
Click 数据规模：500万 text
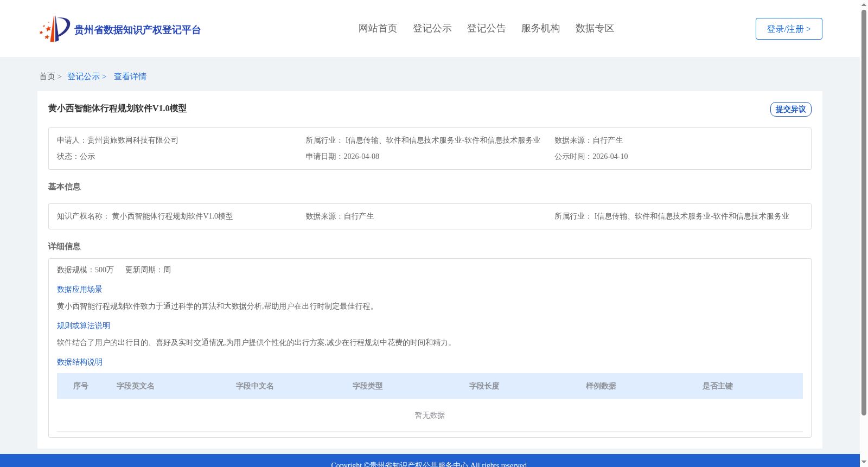coord(85,270)
